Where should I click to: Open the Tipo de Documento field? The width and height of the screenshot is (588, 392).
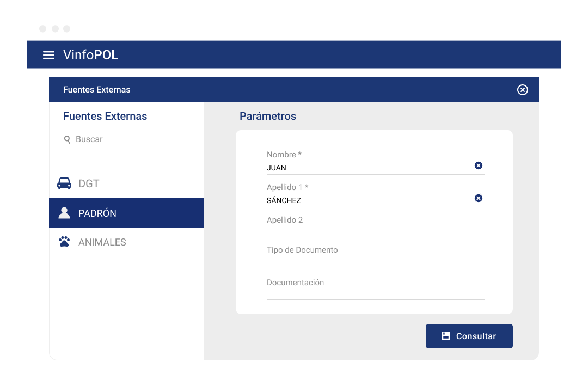pos(375,256)
